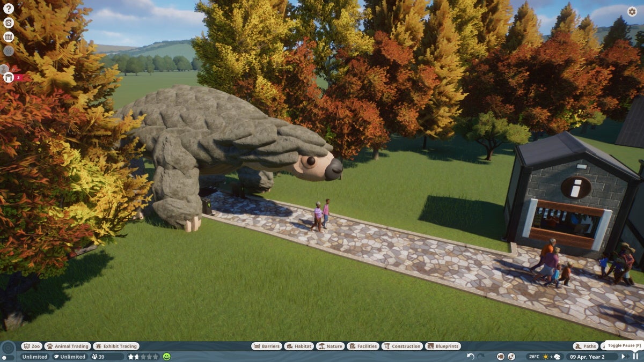Open the Nature panel
Image resolution: width=644 pixels, height=362 pixels.
pos(331,346)
